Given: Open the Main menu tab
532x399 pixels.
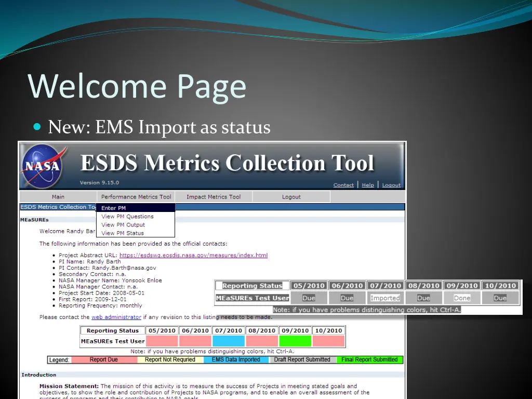Looking at the screenshot, I should [x=58, y=197].
